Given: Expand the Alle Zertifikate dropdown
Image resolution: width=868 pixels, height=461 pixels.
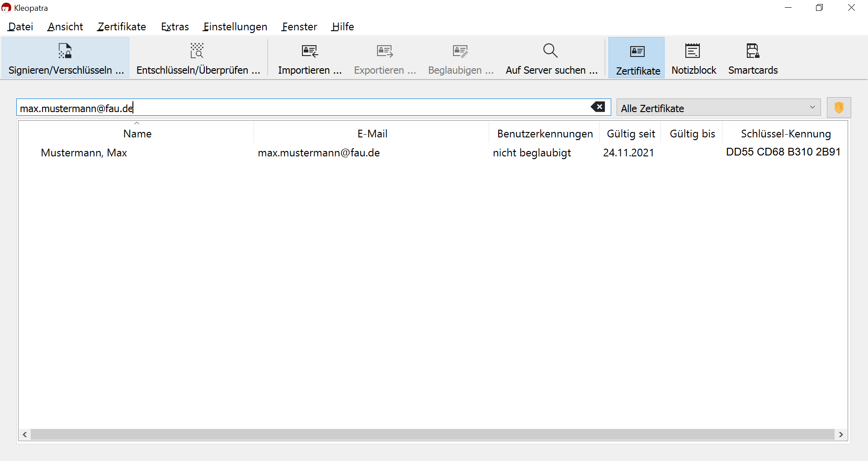Looking at the screenshot, I should click(x=718, y=108).
